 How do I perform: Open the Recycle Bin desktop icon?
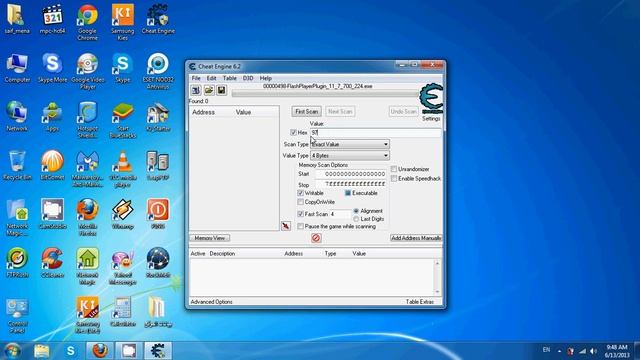17,165
